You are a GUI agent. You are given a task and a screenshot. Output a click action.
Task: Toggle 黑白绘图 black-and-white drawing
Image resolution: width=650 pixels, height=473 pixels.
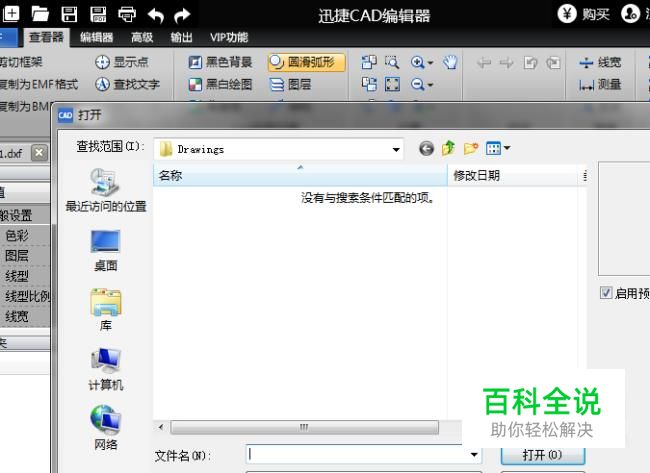point(221,85)
